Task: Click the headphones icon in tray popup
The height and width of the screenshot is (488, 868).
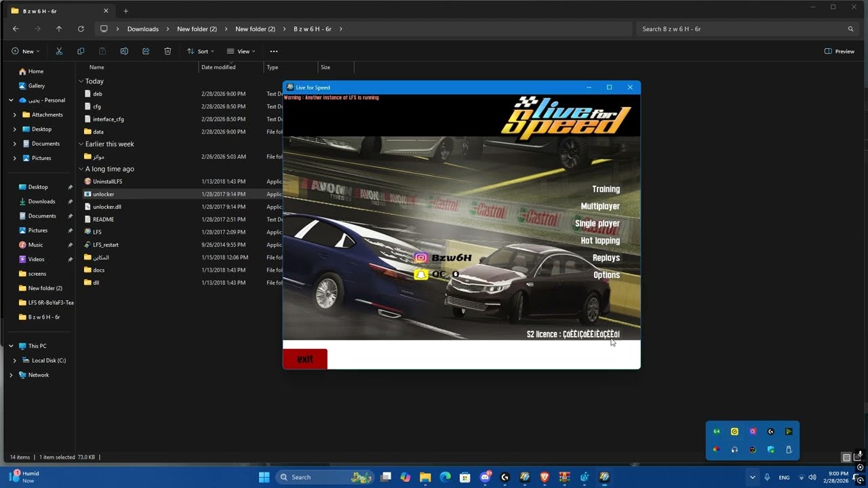Action: coord(734,449)
